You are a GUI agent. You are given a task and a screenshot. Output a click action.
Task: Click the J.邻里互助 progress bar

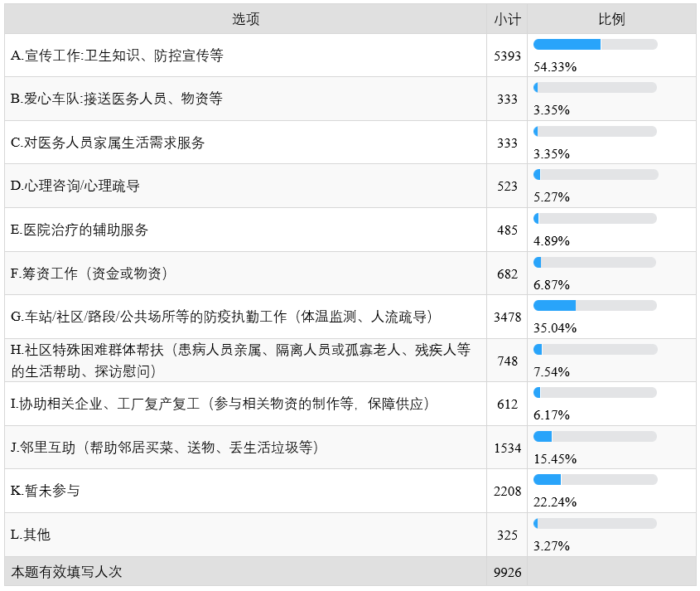click(x=595, y=436)
